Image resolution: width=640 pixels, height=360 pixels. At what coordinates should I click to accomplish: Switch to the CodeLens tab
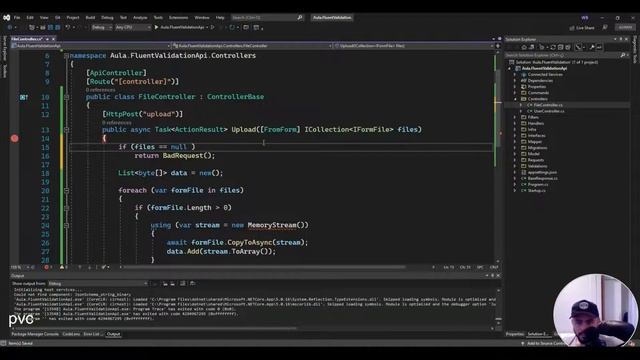point(71,334)
